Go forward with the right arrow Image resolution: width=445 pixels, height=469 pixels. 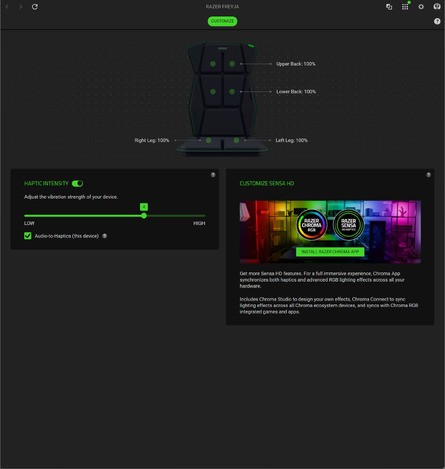coord(21,7)
